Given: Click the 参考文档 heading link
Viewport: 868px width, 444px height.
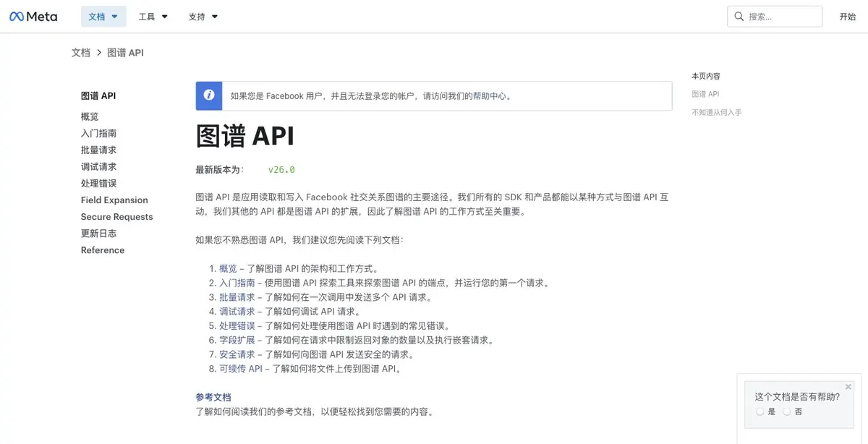Looking at the screenshot, I should tap(213, 397).
